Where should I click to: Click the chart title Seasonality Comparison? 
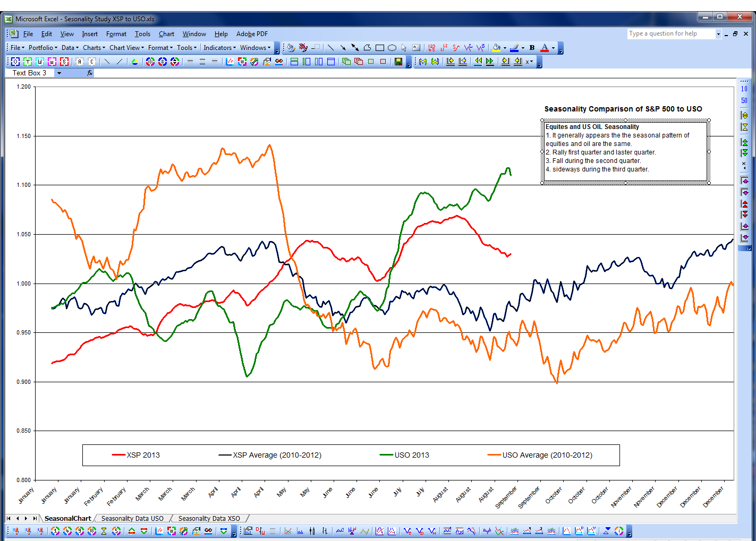pyautogui.click(x=623, y=109)
